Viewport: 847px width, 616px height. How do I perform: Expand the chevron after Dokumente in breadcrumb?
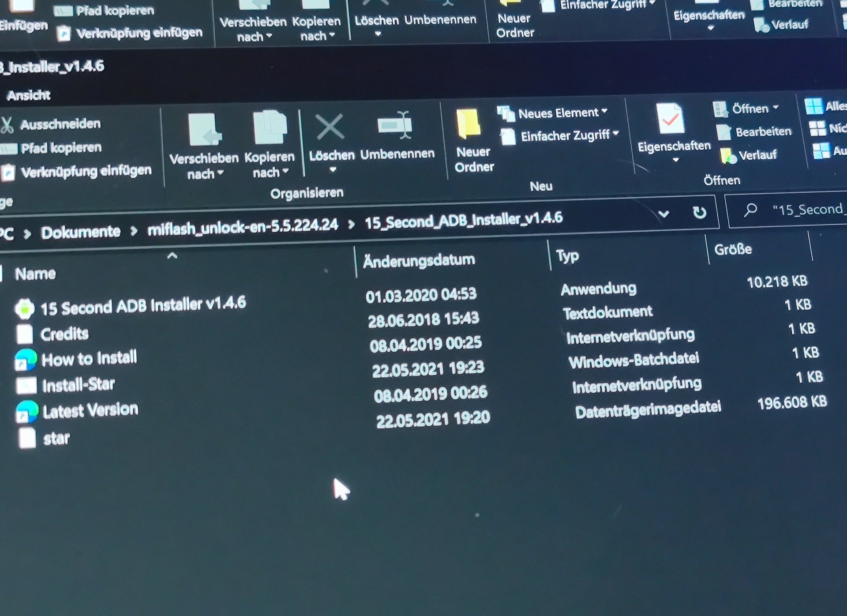coord(134,231)
